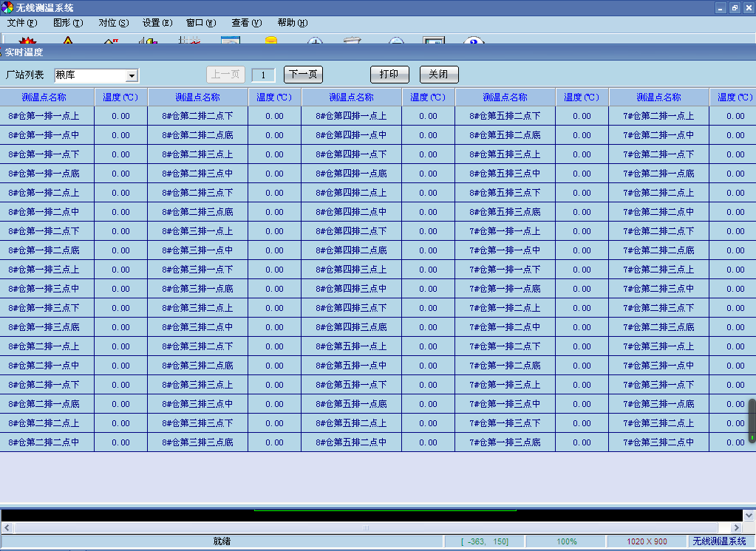The height and width of the screenshot is (551, 756).
Task: Select row 8#仓第一排一点上 in the table
Action: 44,116
